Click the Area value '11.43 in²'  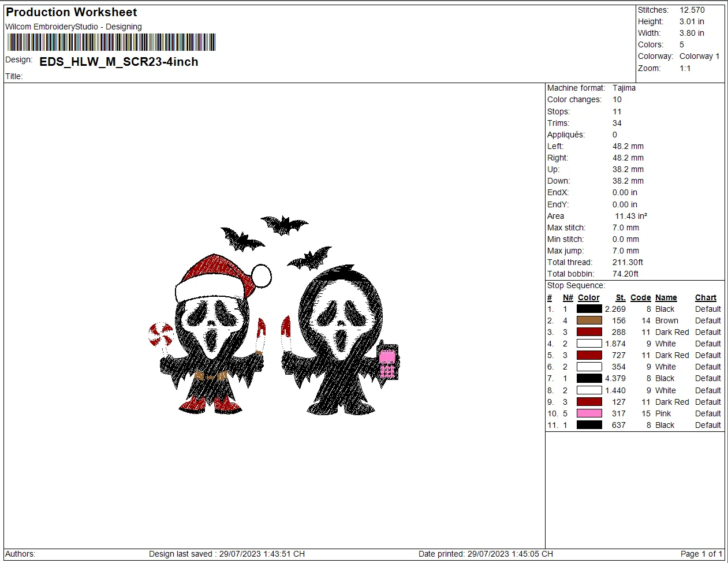point(631,216)
